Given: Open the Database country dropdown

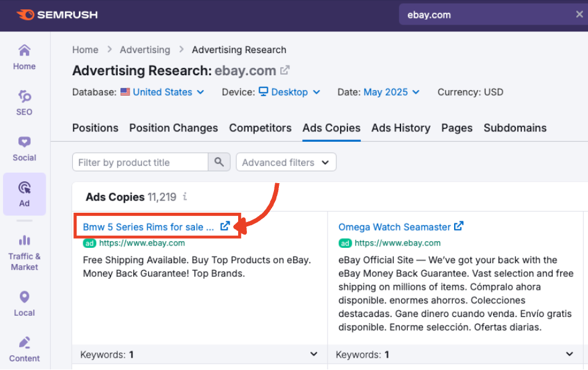Looking at the screenshot, I should 163,92.
